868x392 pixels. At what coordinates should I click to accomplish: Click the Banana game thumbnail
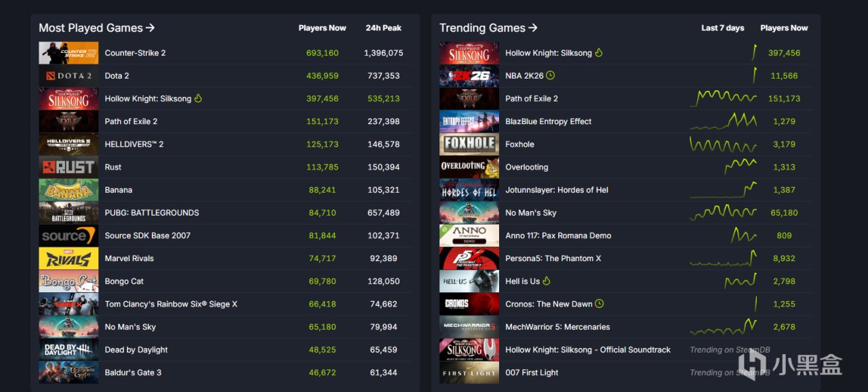pyautogui.click(x=68, y=190)
